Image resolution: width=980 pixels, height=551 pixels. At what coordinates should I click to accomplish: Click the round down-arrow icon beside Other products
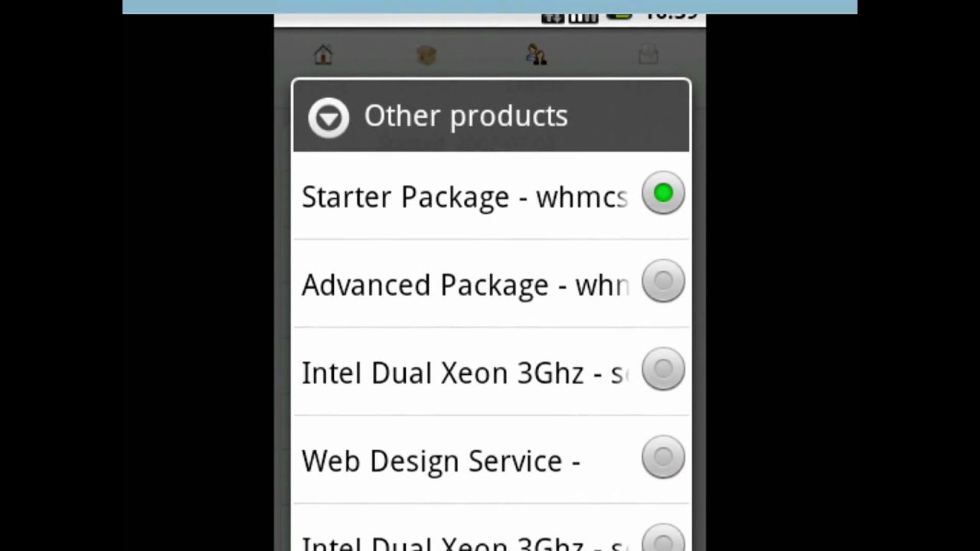coord(328,117)
